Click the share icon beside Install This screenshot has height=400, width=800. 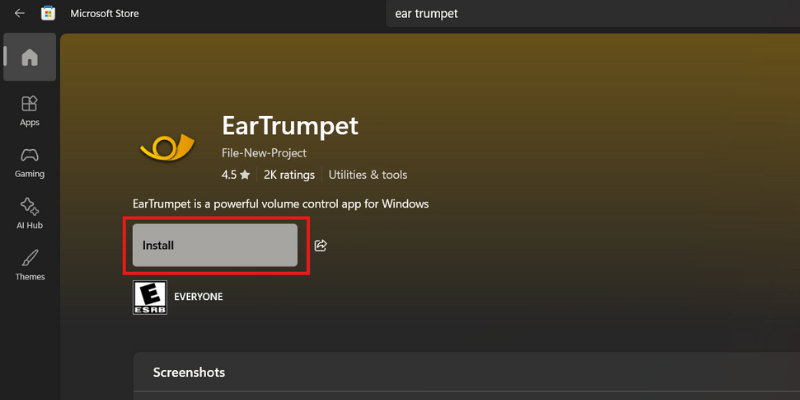click(320, 245)
